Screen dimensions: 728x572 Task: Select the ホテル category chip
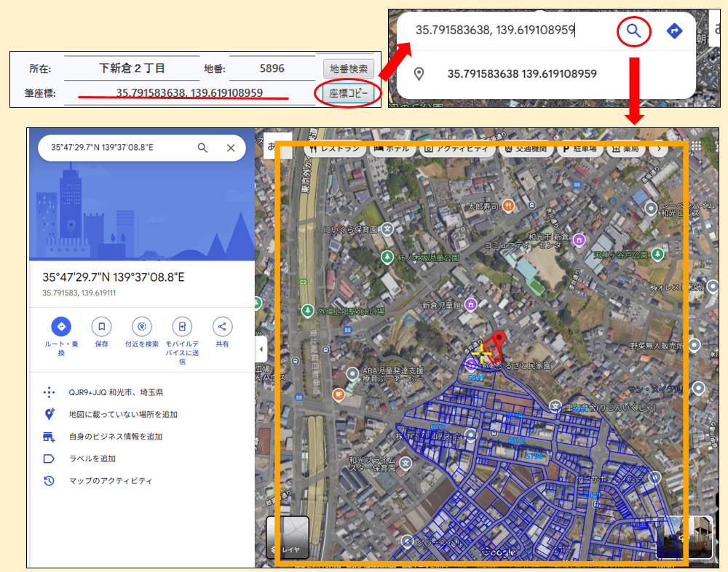pos(392,148)
